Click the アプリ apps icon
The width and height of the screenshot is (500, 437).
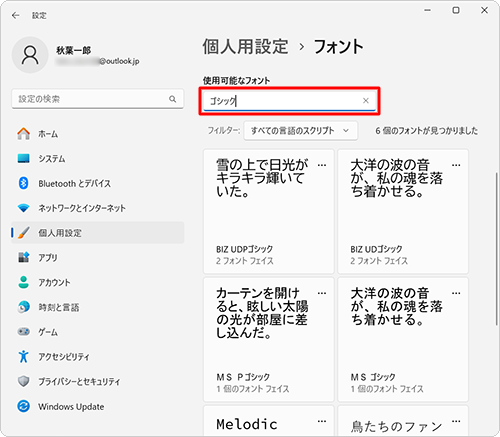coord(23,257)
